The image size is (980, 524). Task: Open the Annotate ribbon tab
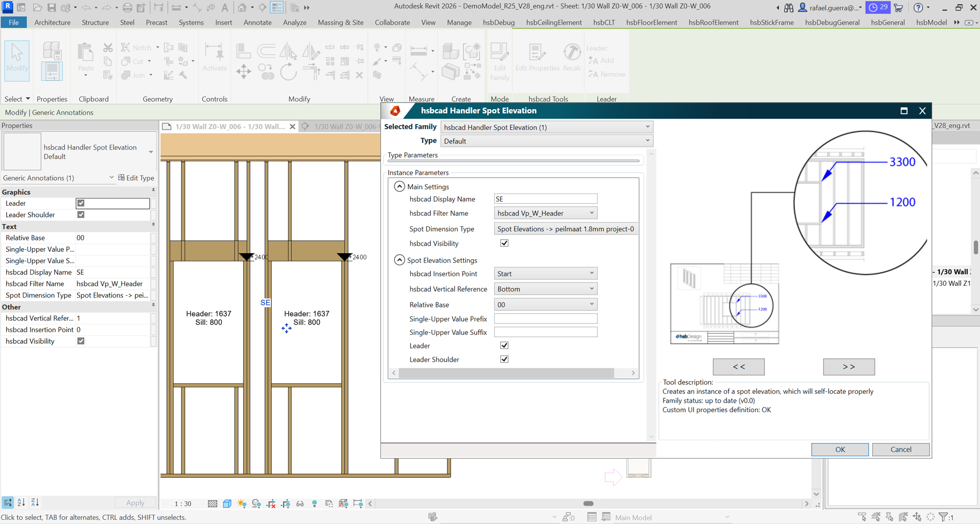coord(257,22)
